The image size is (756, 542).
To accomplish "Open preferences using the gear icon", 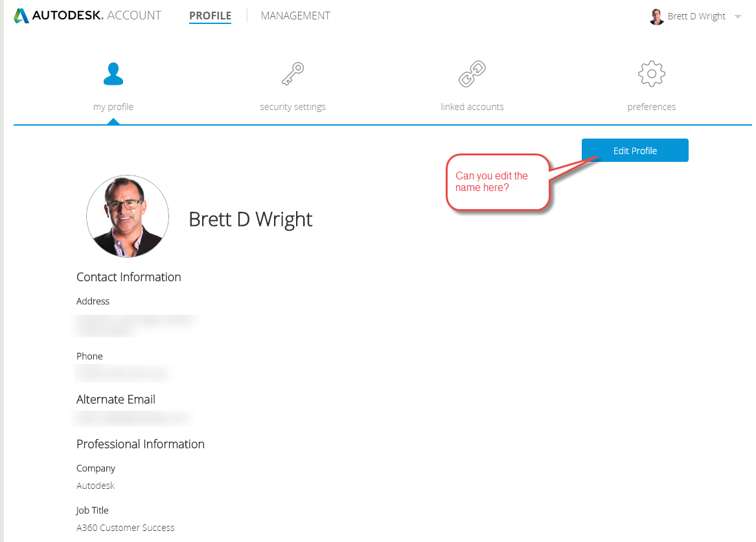I will 651,73.
